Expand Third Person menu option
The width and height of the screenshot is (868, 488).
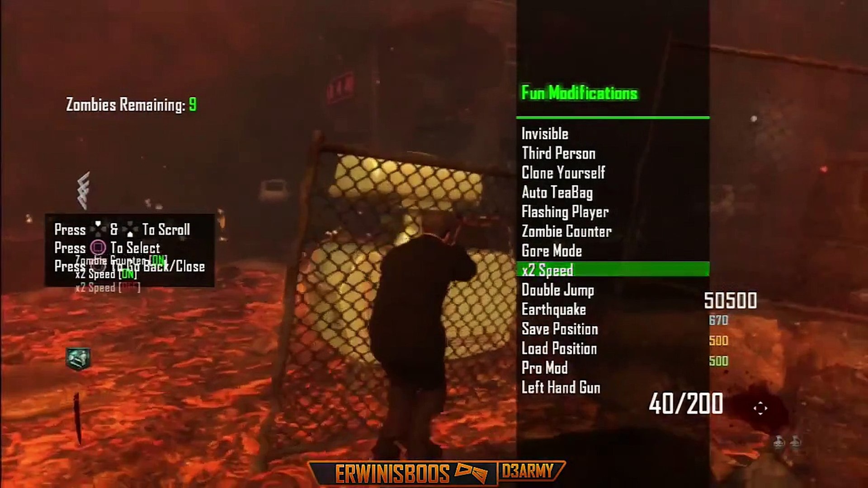pos(559,153)
